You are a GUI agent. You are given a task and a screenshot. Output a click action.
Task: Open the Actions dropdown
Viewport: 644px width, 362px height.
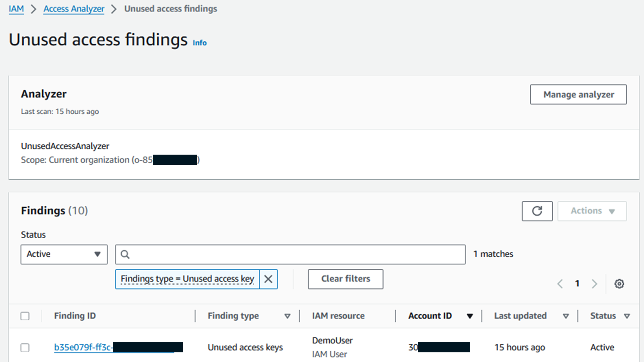[x=592, y=211]
